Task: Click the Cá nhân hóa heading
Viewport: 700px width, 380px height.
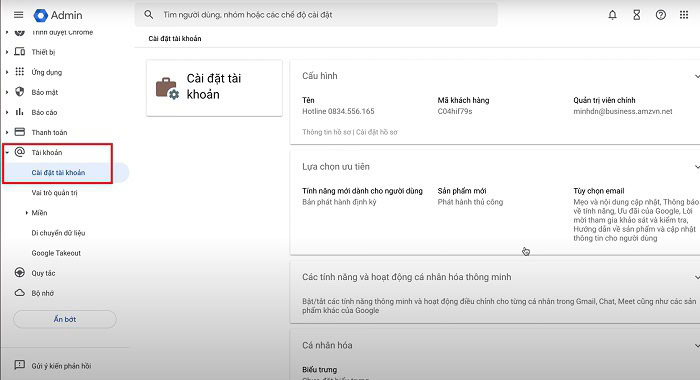Action: click(327, 345)
